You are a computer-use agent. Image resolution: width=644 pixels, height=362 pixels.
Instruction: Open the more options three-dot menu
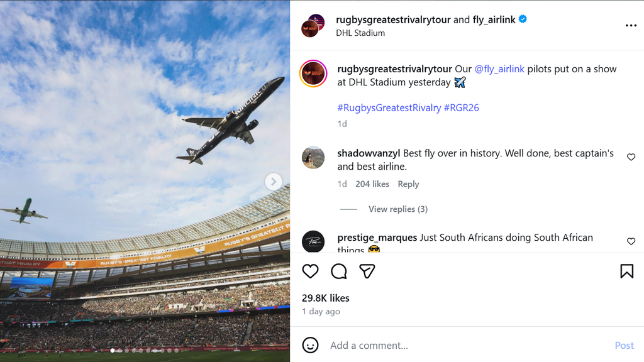point(631,25)
